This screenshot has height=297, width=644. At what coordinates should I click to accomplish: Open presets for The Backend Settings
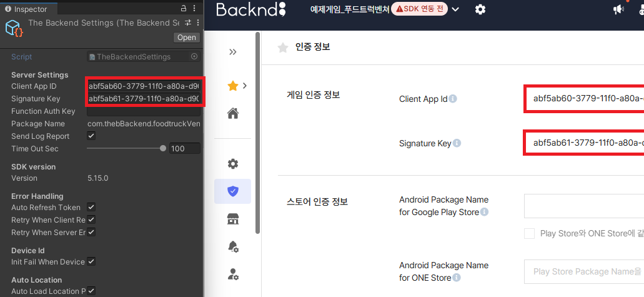click(188, 23)
